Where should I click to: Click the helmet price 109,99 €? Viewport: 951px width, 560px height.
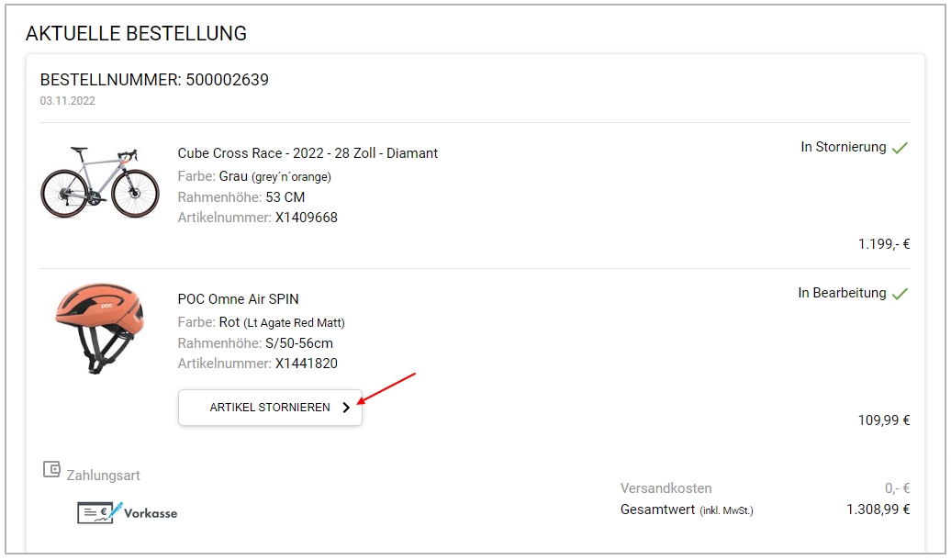[884, 420]
